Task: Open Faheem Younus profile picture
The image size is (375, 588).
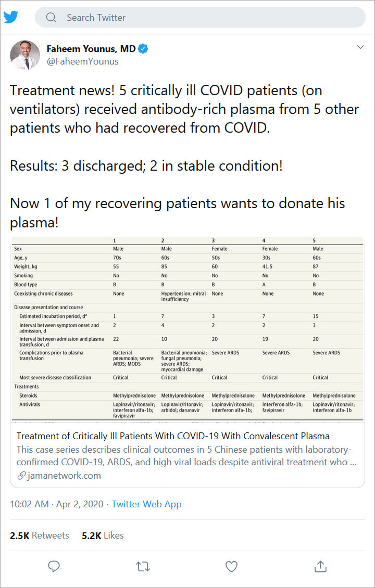Action: [25, 55]
